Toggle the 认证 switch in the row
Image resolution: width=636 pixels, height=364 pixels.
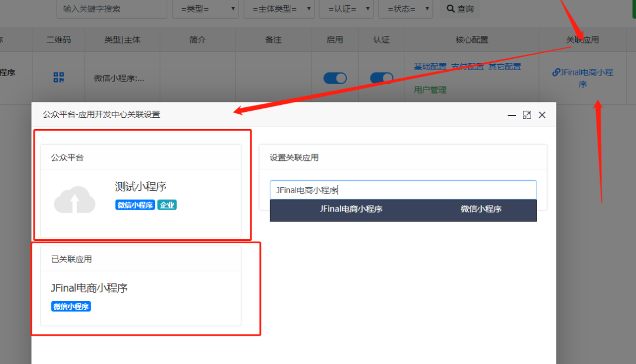382,78
